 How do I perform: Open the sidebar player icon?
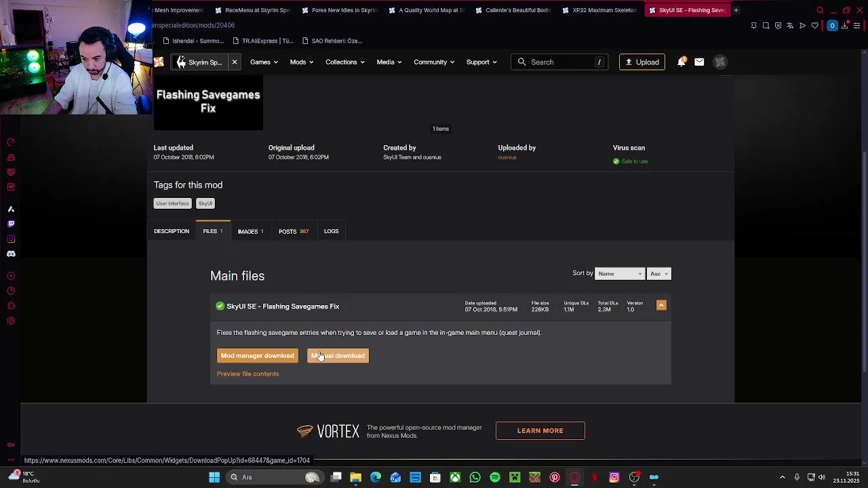[x=11, y=276]
